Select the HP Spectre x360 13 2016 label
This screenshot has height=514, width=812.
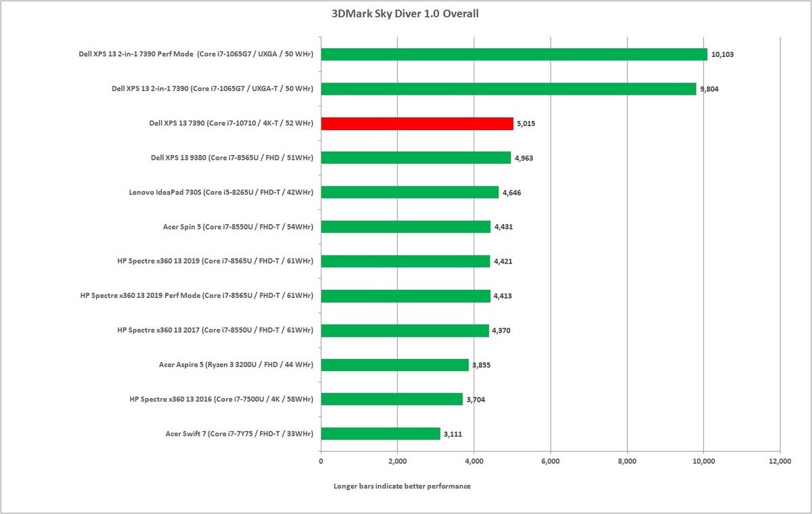click(x=221, y=399)
